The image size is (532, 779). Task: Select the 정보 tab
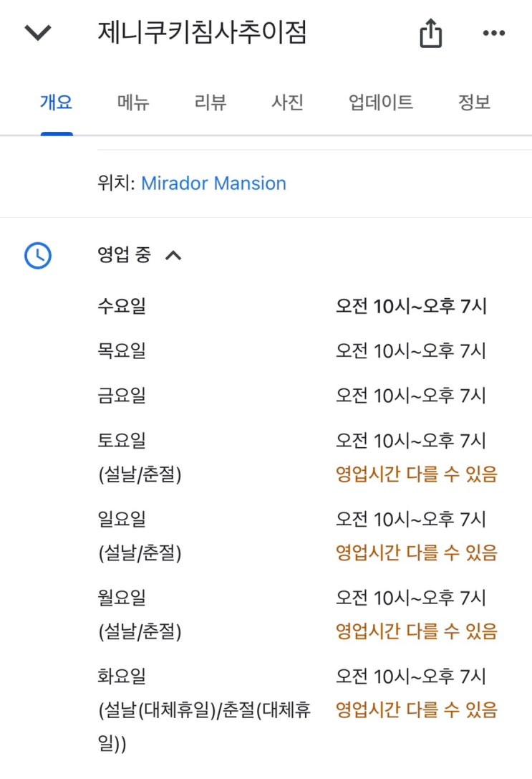pyautogui.click(x=474, y=102)
